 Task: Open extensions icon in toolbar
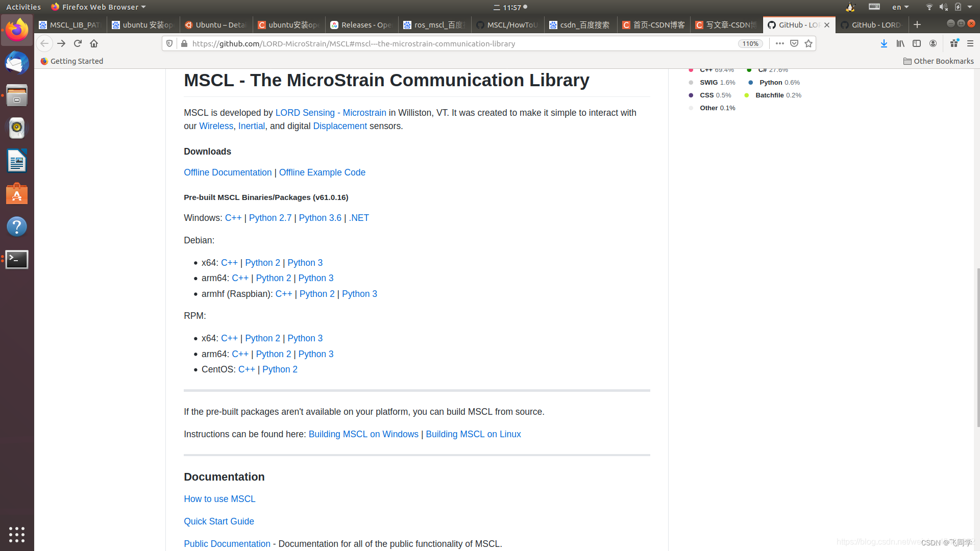pyautogui.click(x=954, y=43)
